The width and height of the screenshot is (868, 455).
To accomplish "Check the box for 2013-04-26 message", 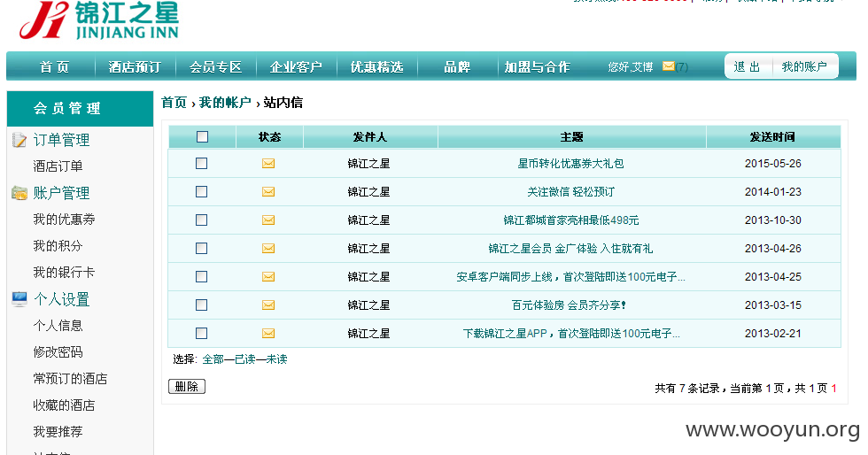I will point(202,248).
